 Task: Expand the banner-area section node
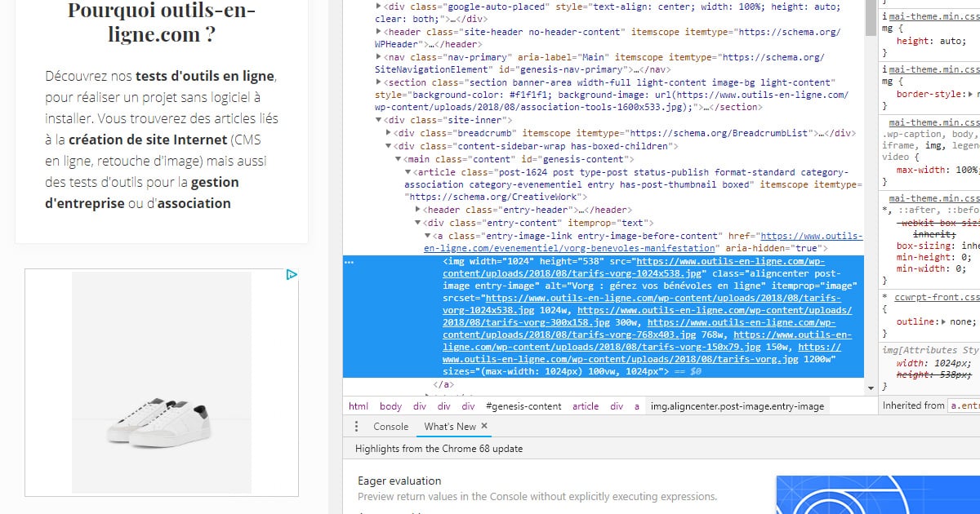(378, 82)
